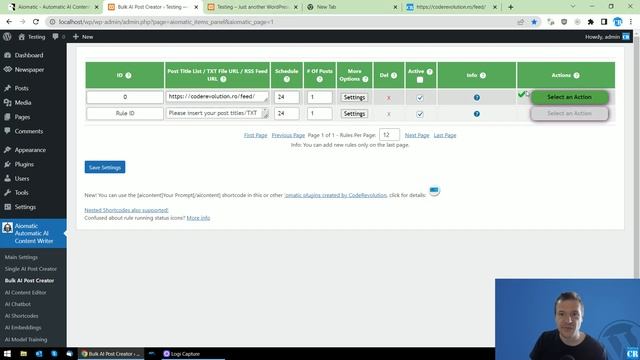This screenshot has height=360, width=640.
Task: Click the Active column help icon
Action: coord(429,71)
